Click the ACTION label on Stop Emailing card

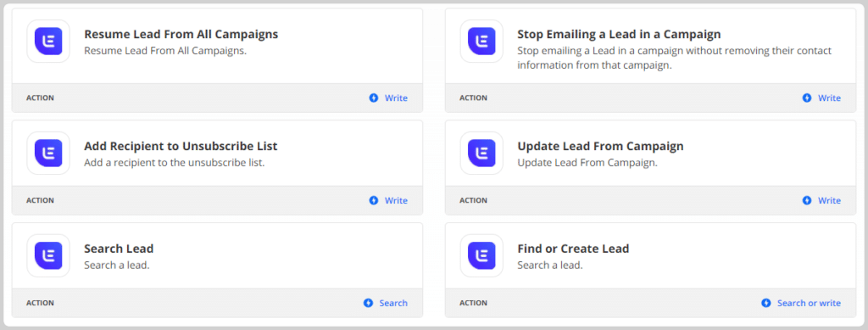(x=473, y=98)
